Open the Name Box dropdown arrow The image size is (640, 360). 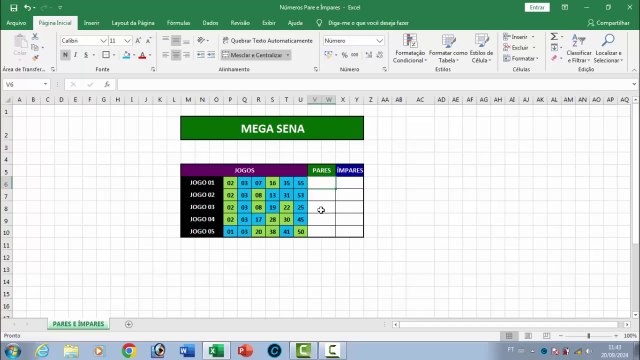pos(45,84)
